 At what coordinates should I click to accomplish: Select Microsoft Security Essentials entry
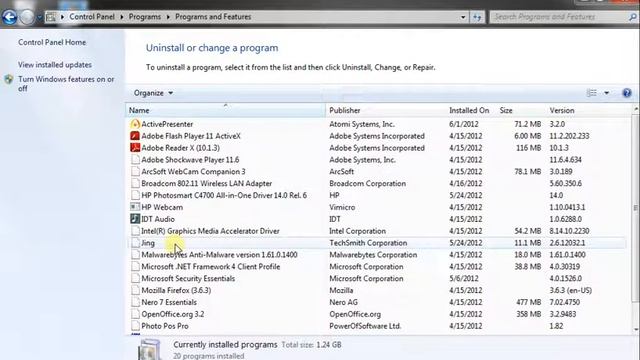188,278
